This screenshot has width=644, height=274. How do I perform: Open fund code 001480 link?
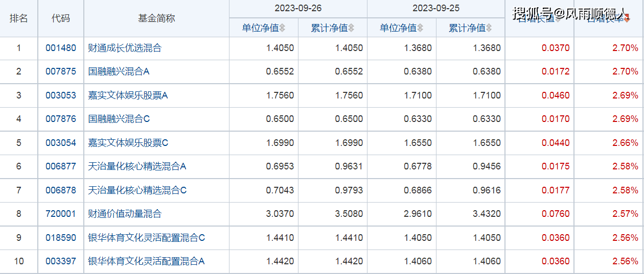[60, 48]
